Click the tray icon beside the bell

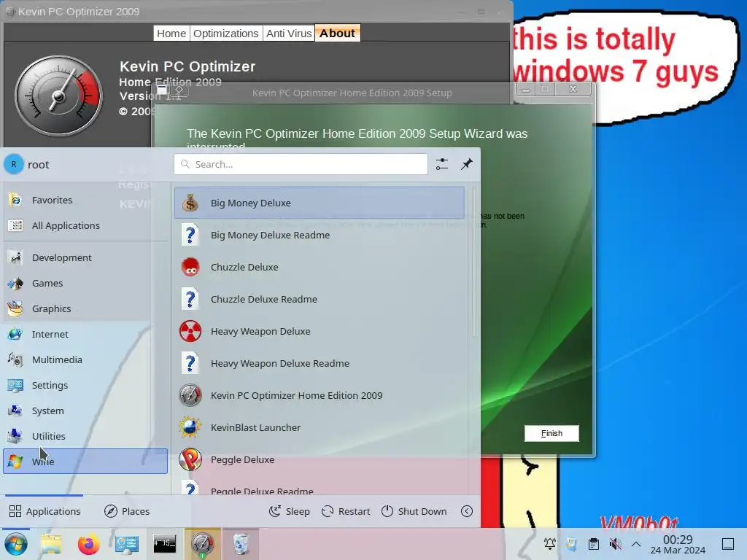coord(572,544)
